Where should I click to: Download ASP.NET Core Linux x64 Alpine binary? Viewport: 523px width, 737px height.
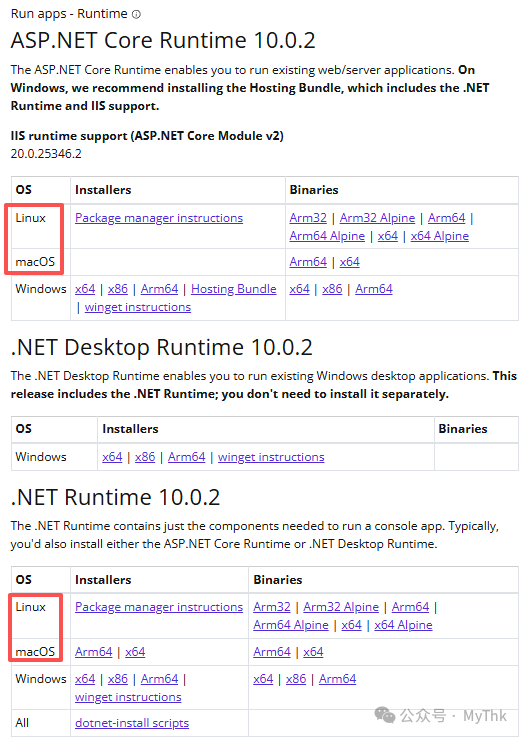pos(439,236)
